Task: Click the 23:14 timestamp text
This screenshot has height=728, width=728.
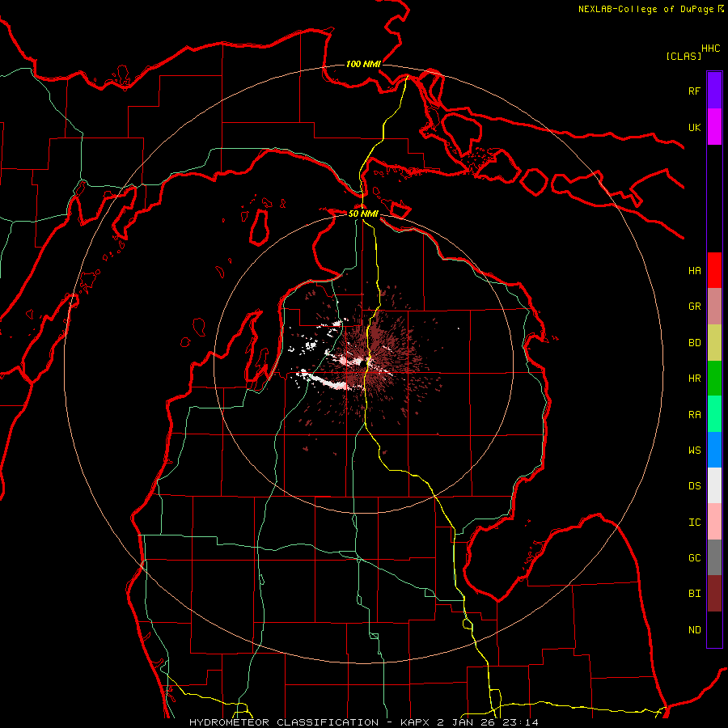Action: 520,722
